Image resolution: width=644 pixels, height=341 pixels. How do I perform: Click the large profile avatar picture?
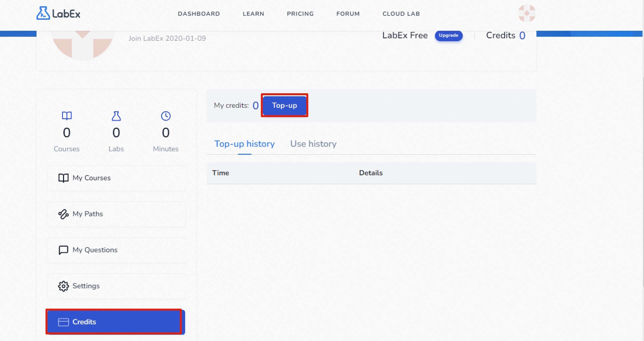[x=83, y=45]
